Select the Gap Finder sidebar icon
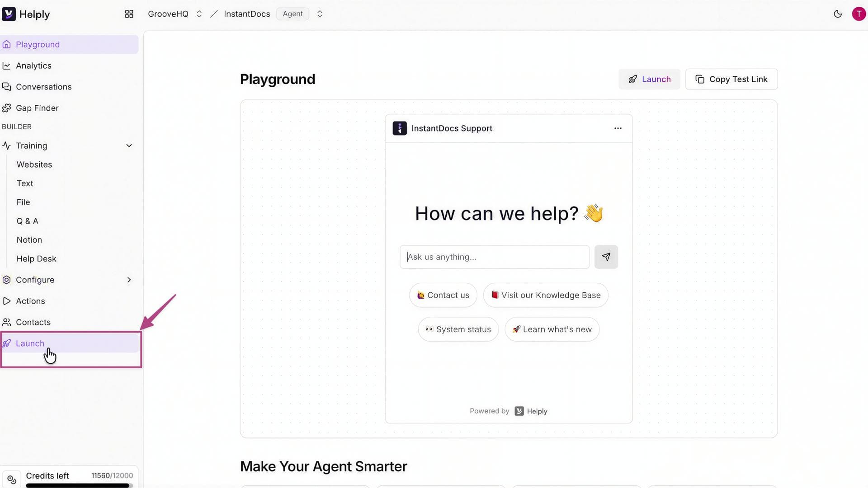The width and height of the screenshot is (868, 488). [x=6, y=108]
